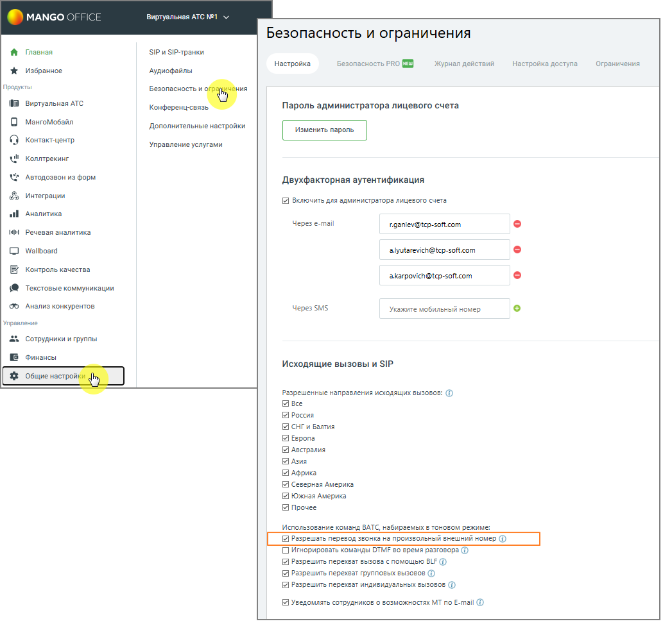672x635 pixels.
Task: Click the Контакт-центр headset icon
Action: (x=14, y=140)
